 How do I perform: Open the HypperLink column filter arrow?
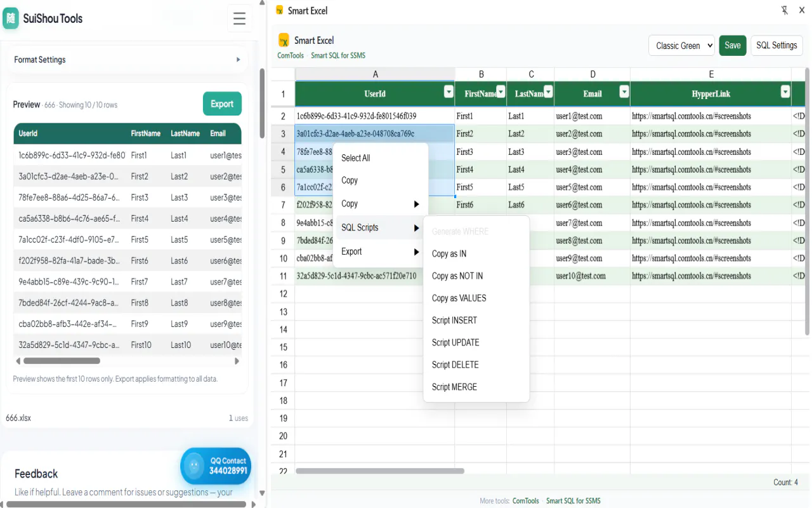click(x=785, y=93)
